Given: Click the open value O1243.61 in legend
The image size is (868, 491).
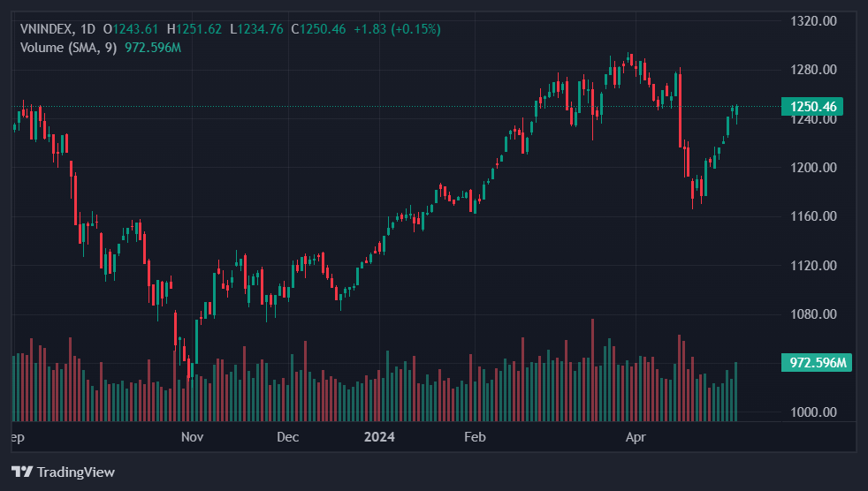Looking at the screenshot, I should coord(131,29).
